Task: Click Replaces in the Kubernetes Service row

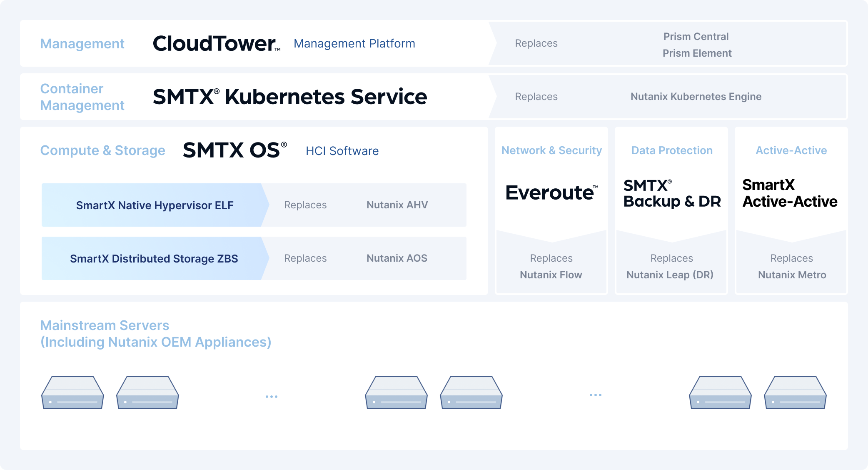Action: (536, 97)
